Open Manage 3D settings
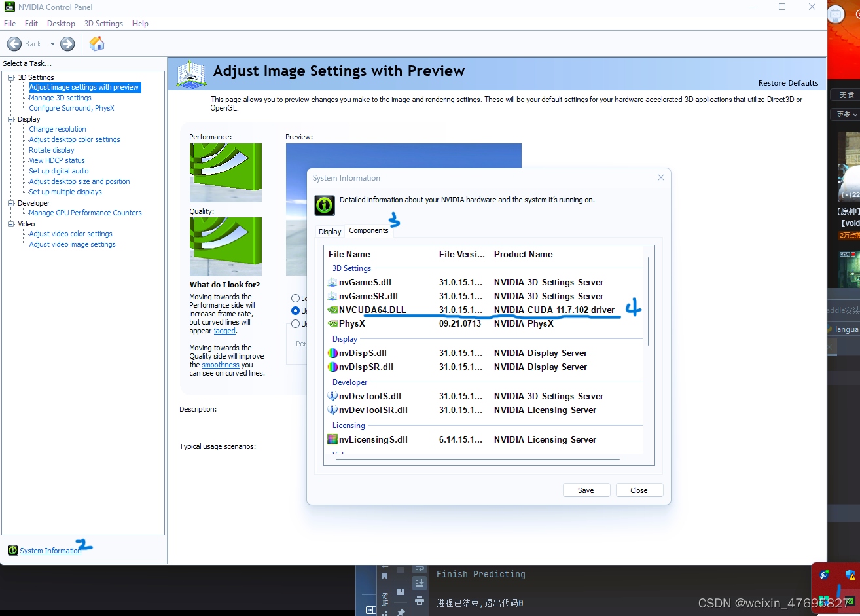The image size is (860, 616). pos(60,98)
